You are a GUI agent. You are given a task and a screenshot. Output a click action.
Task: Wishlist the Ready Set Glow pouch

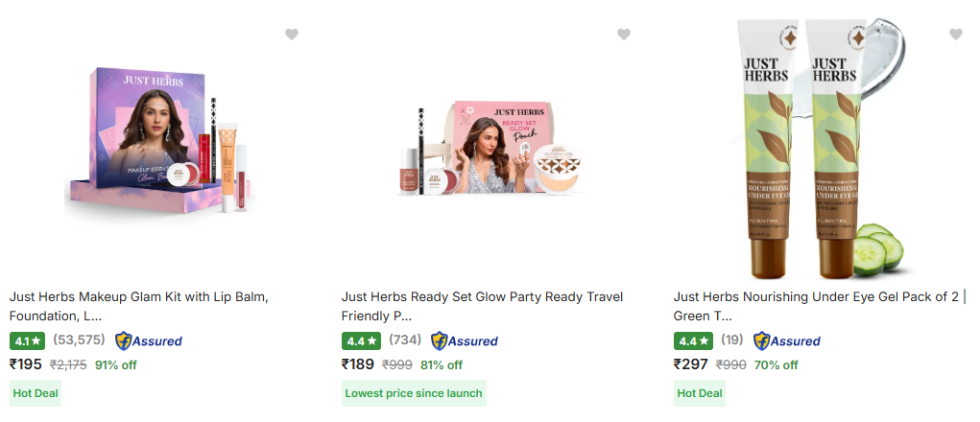point(624,35)
